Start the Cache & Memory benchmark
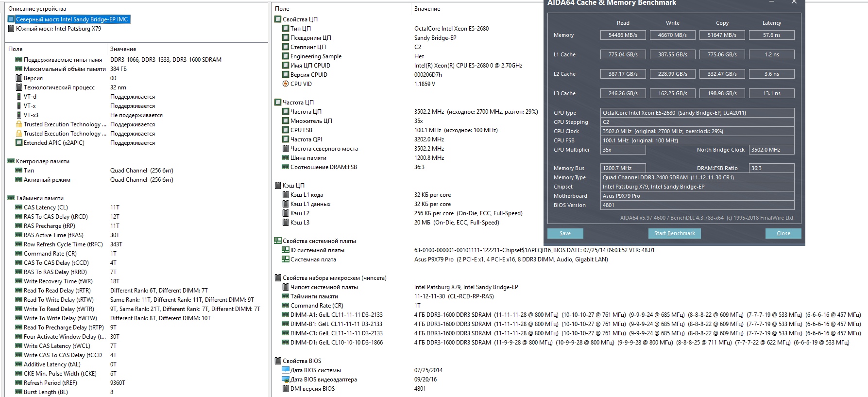Screen dimensions: 868x397 pos(674,234)
